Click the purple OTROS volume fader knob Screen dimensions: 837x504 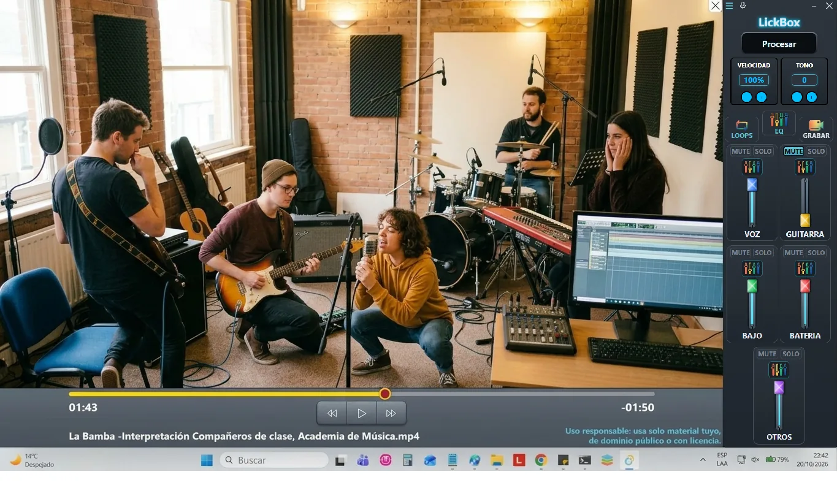pyautogui.click(x=779, y=388)
